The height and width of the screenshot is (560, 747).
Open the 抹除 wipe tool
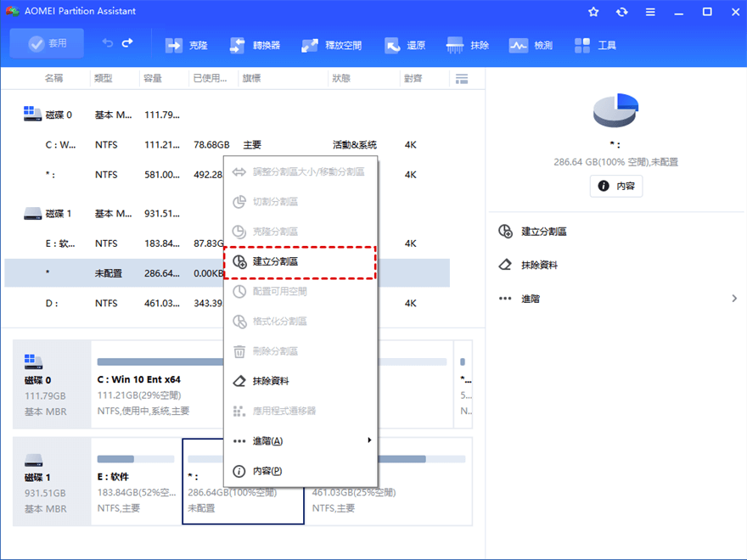pos(468,45)
